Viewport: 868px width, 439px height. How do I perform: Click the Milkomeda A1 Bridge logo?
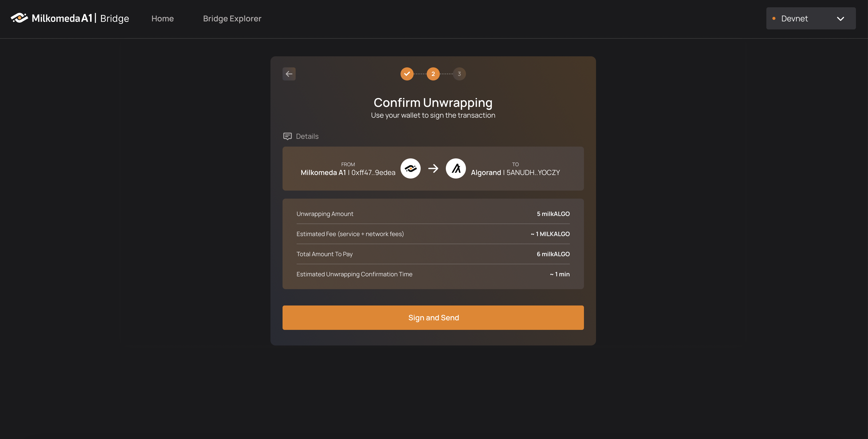[x=70, y=18]
